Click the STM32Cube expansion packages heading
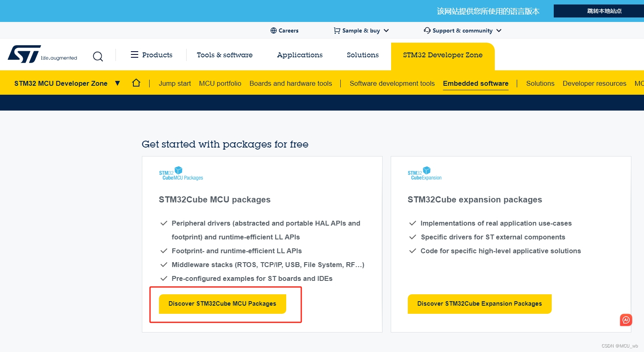 click(475, 200)
